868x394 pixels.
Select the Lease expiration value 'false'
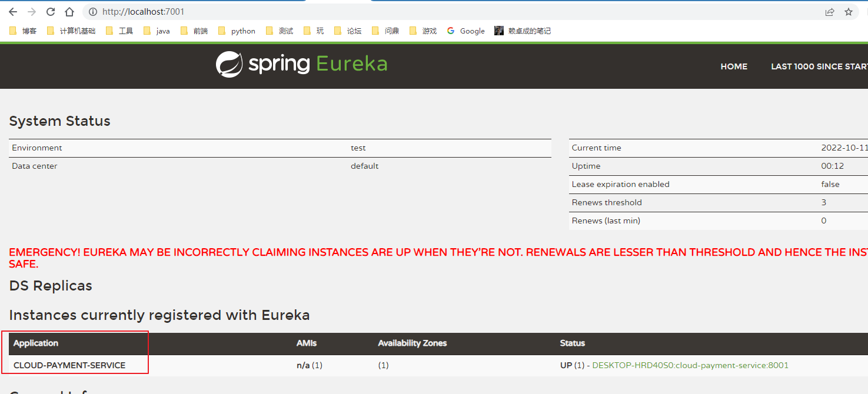[x=830, y=185]
